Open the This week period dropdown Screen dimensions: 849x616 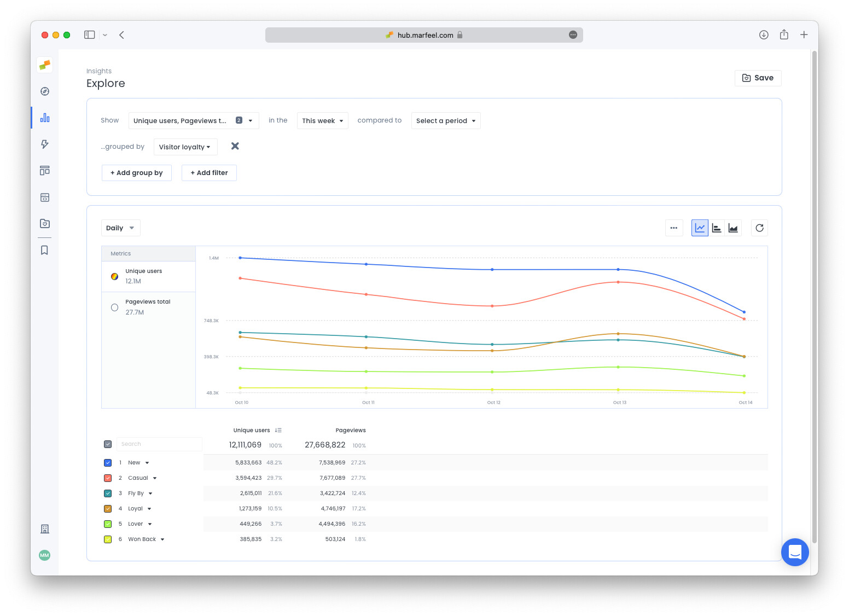[x=322, y=121]
